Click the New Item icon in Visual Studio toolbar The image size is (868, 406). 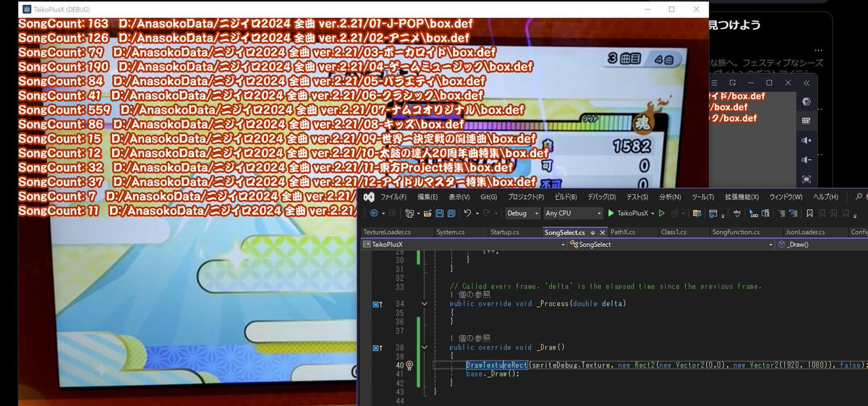(x=409, y=213)
